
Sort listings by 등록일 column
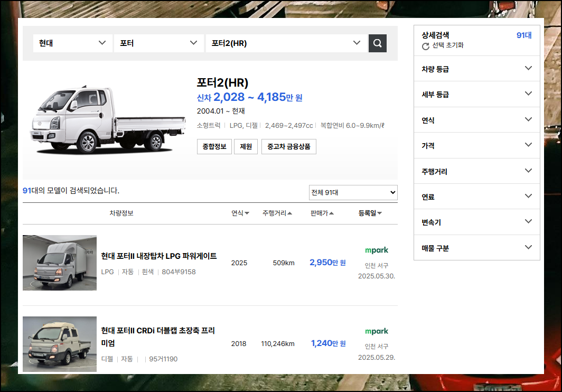point(370,213)
